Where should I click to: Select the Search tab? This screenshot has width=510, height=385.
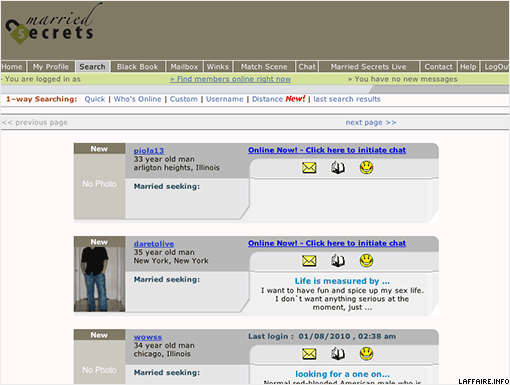pos(92,67)
